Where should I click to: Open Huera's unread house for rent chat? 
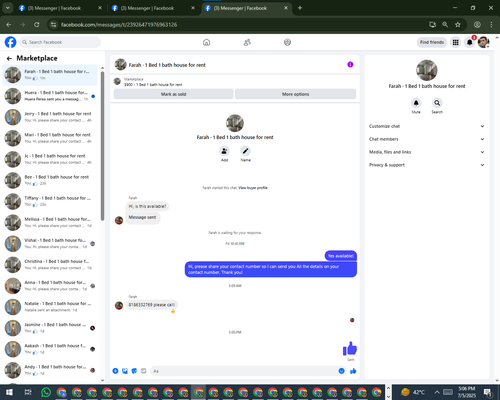pyautogui.click(x=50, y=96)
